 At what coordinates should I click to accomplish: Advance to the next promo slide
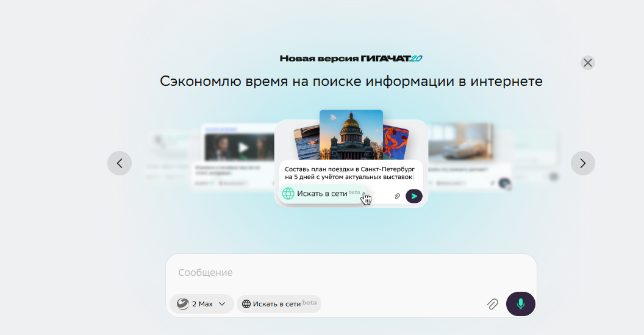click(583, 163)
